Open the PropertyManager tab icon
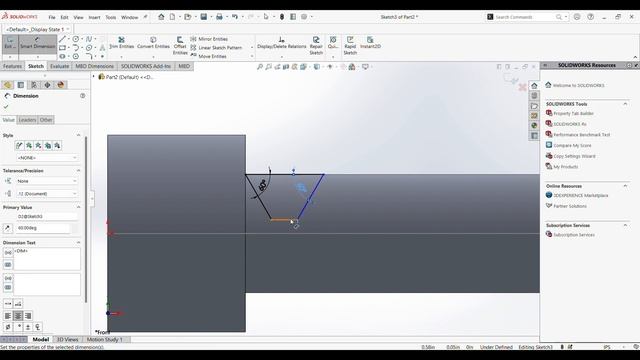Image resolution: width=640 pixels, height=360 pixels. 21,85
